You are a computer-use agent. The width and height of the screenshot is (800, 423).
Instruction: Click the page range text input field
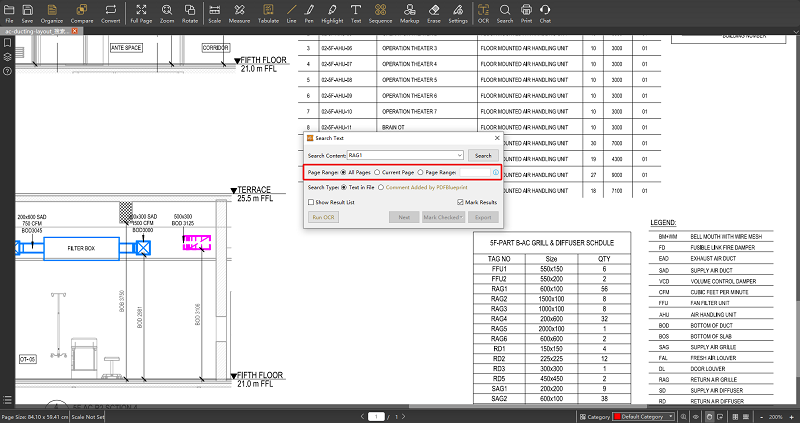click(x=475, y=172)
